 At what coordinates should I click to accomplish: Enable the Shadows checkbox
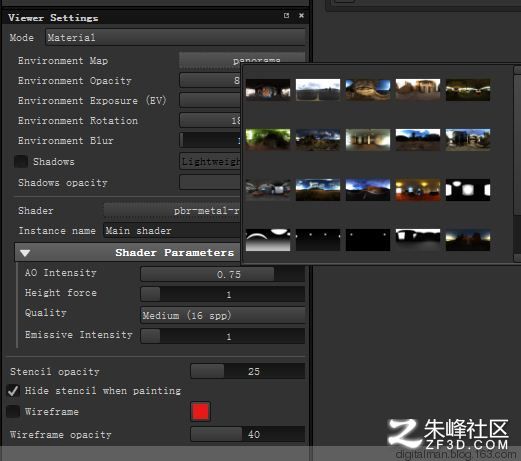pyautogui.click(x=21, y=162)
